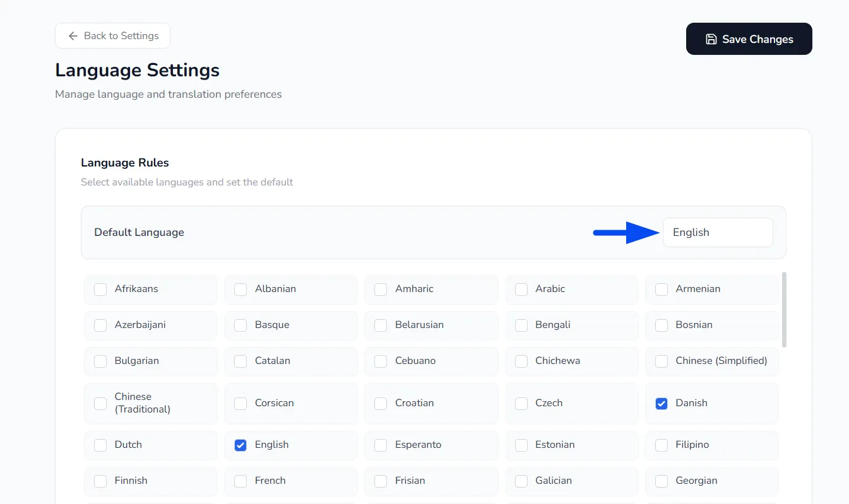Image resolution: width=849 pixels, height=504 pixels.
Task: Select the Arabic language checkbox
Action: tap(521, 289)
